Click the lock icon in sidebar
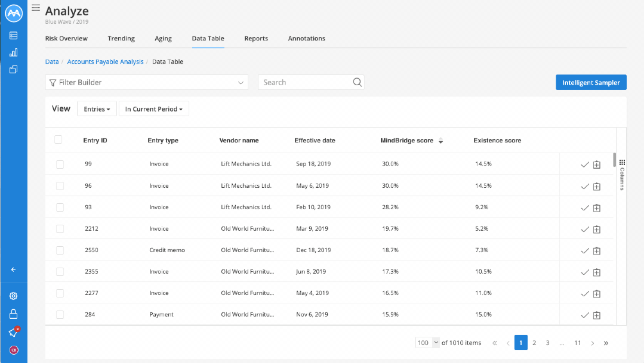644x363 pixels. coord(14,314)
